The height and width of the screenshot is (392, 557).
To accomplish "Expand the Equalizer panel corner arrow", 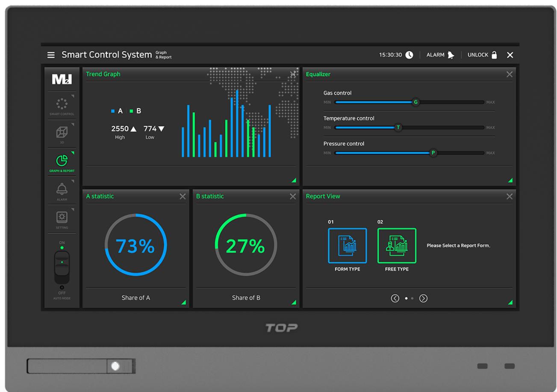I will [510, 180].
